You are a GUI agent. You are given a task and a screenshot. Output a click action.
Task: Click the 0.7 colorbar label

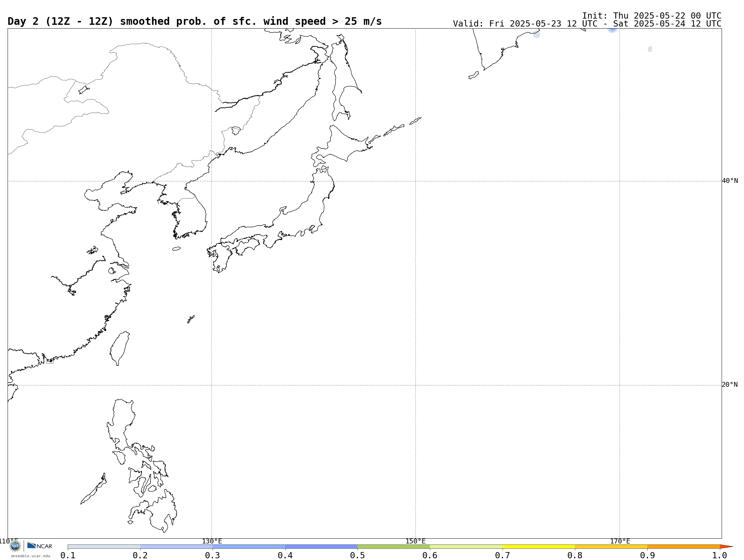pos(503,555)
